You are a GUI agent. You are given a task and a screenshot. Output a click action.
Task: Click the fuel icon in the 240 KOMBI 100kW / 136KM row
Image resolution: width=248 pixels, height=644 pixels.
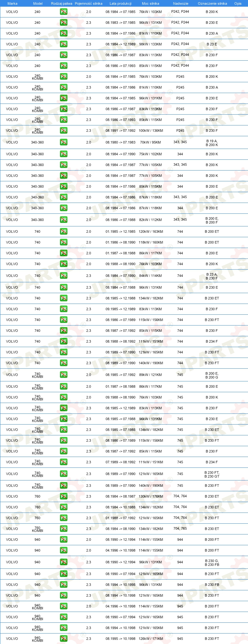(63, 131)
